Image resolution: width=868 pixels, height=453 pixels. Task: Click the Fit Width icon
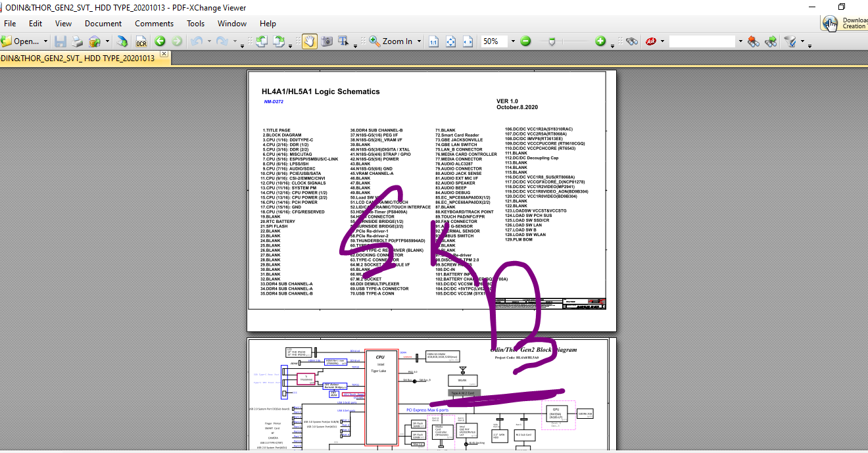click(468, 41)
